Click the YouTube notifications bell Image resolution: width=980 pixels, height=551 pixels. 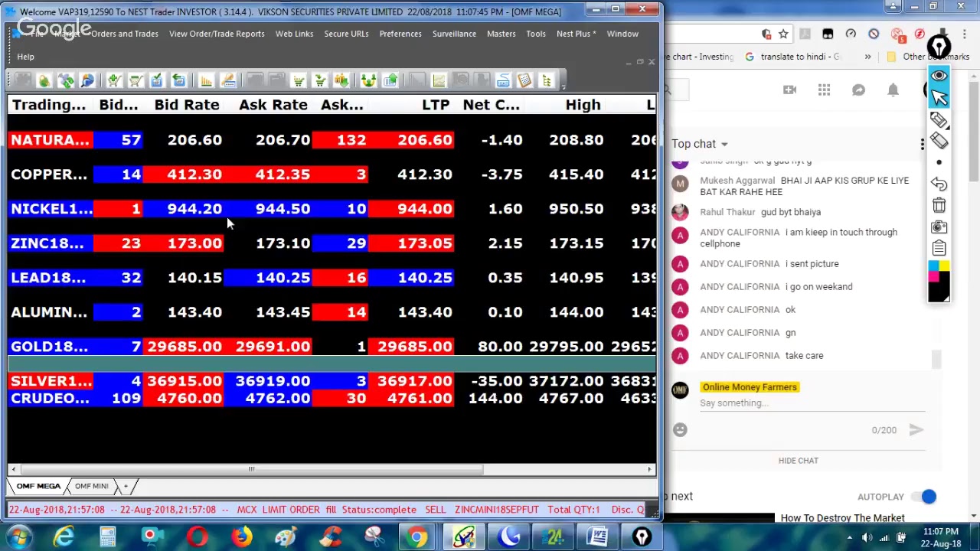click(893, 90)
